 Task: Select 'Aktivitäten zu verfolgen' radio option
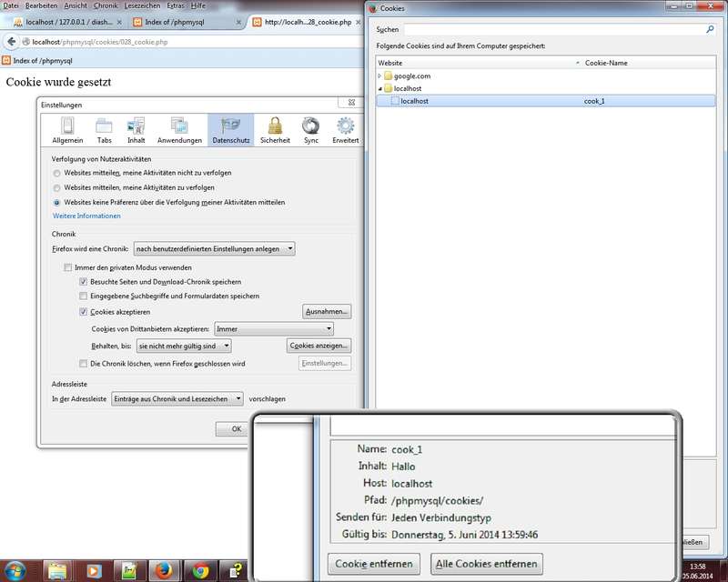56,188
